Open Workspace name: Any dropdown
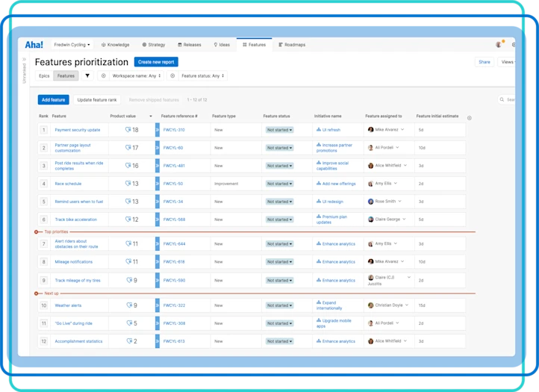Screen dimensions: 539x392 tap(137, 75)
